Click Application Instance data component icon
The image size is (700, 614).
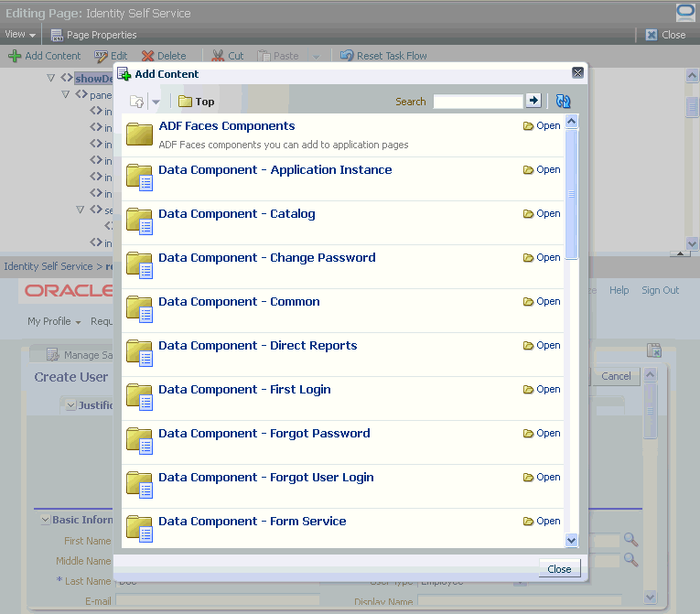click(139, 178)
